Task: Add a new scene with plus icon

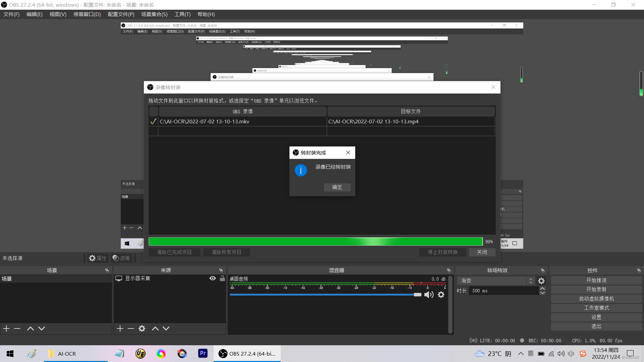Action: 6,328
